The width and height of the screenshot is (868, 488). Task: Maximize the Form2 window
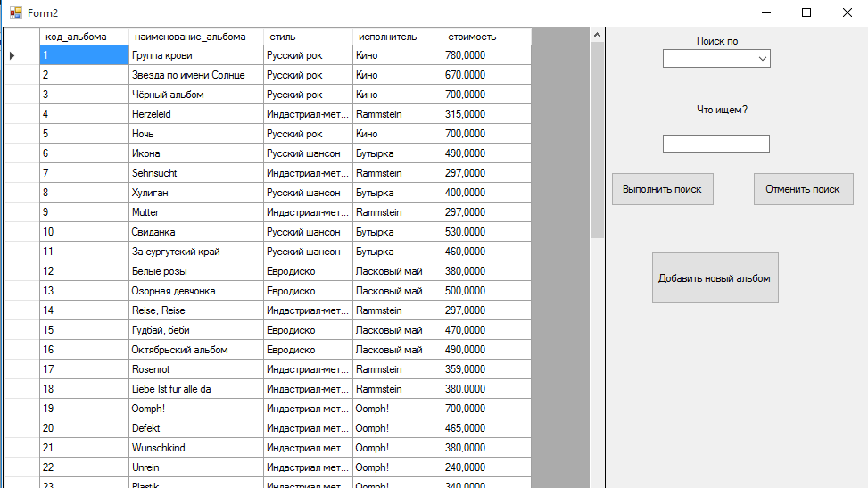pyautogui.click(x=806, y=12)
